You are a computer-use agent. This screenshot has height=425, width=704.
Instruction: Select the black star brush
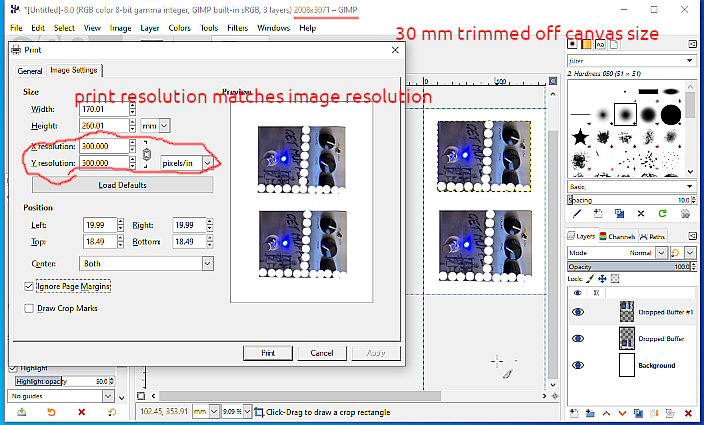point(580,136)
